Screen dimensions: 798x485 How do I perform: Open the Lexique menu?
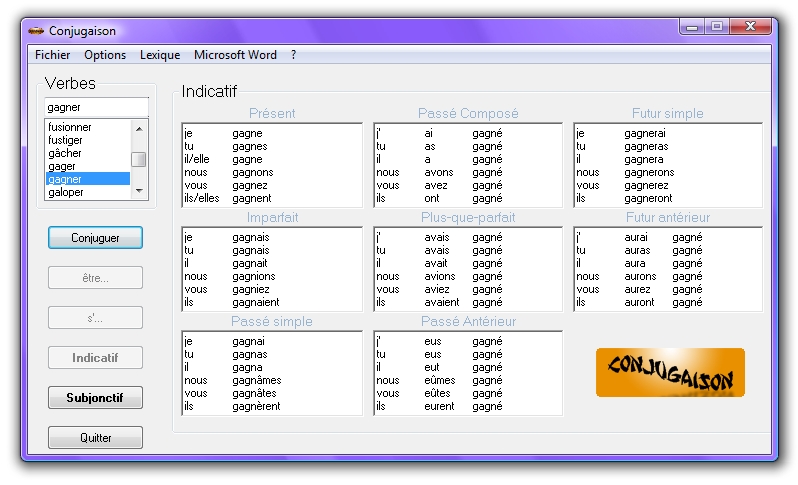(x=160, y=55)
